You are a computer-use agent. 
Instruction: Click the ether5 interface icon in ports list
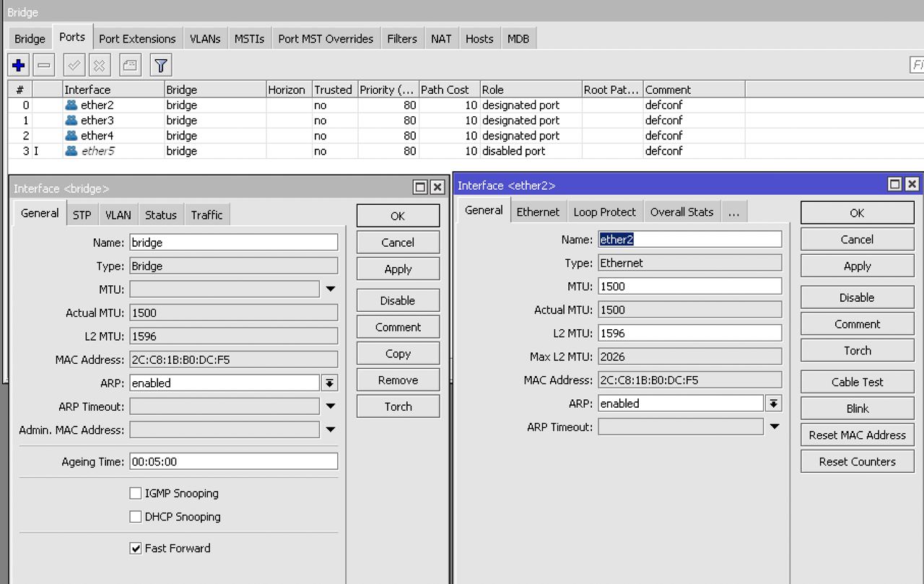[x=71, y=150]
